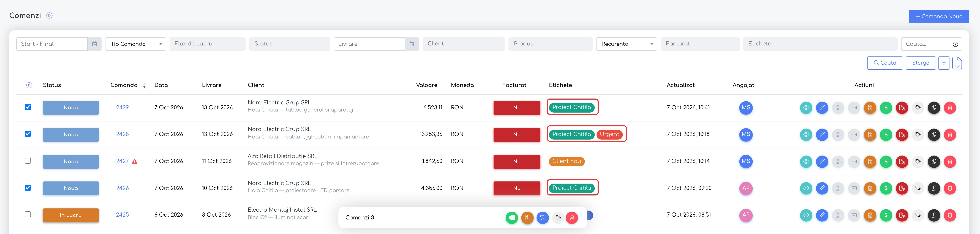The image size is (980, 234).
Task: Click green bulk action icon
Action: tap(512, 218)
